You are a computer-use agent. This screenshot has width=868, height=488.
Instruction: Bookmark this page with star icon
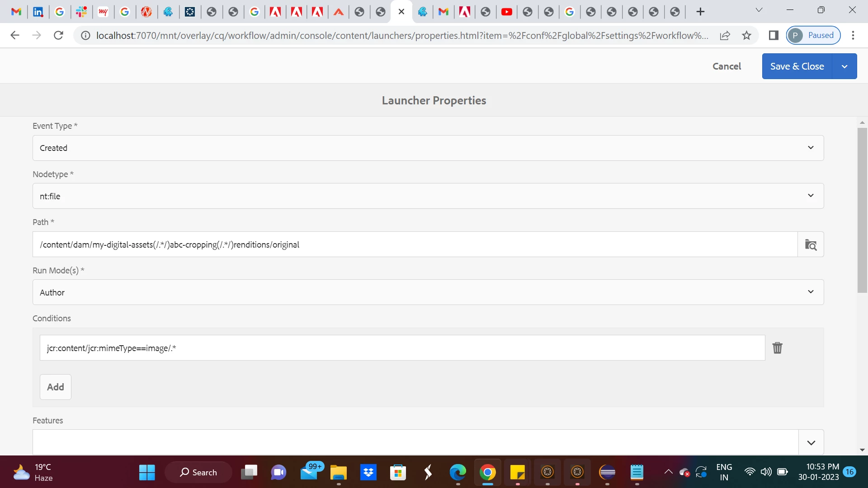[746, 35]
